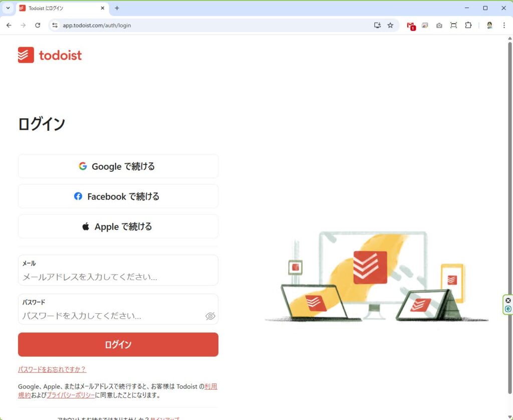Click the camera extension icon

pyautogui.click(x=439, y=26)
